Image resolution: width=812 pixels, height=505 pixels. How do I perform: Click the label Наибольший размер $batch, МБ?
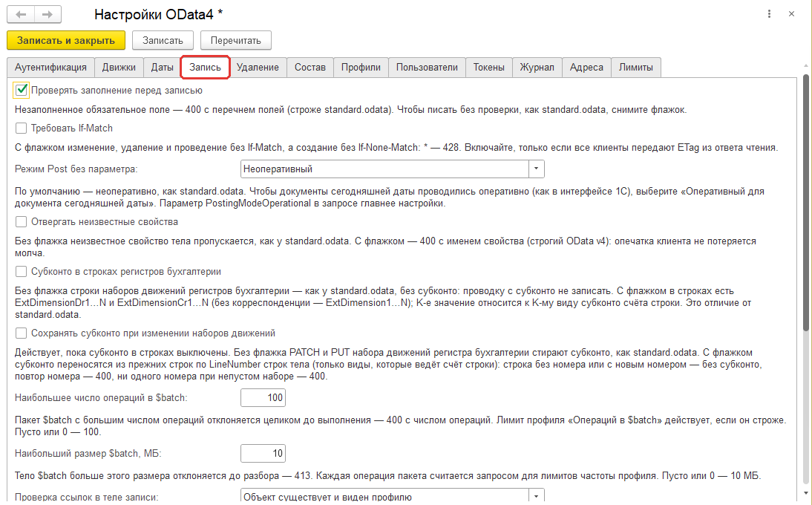point(88,453)
